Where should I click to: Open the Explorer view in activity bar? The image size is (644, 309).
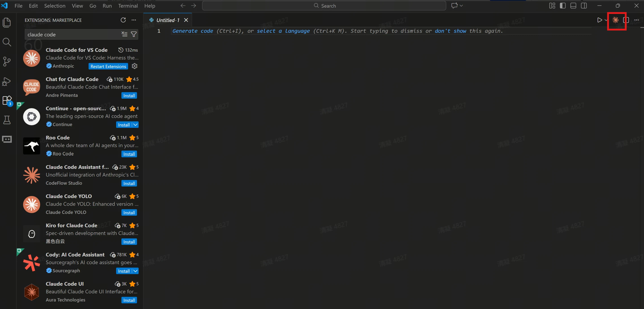(x=7, y=22)
